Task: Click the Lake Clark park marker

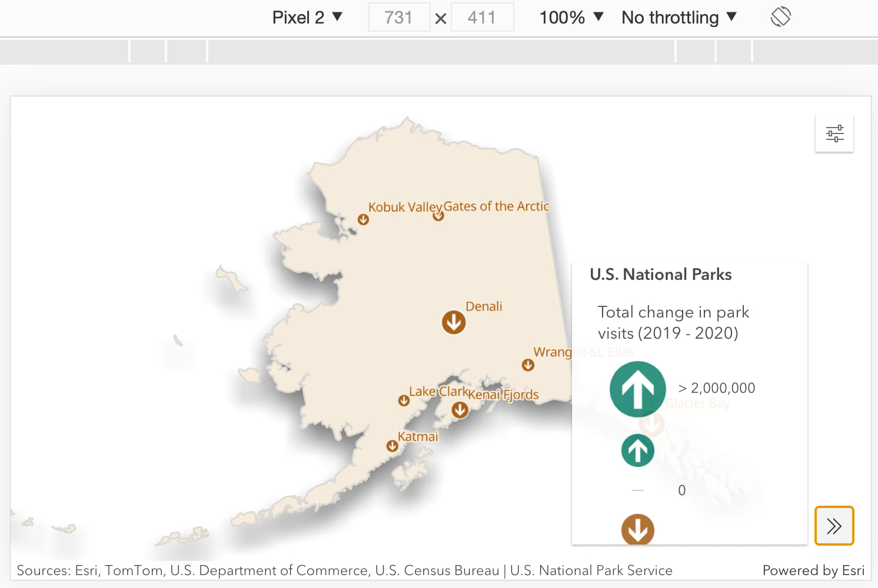Action: pyautogui.click(x=404, y=400)
